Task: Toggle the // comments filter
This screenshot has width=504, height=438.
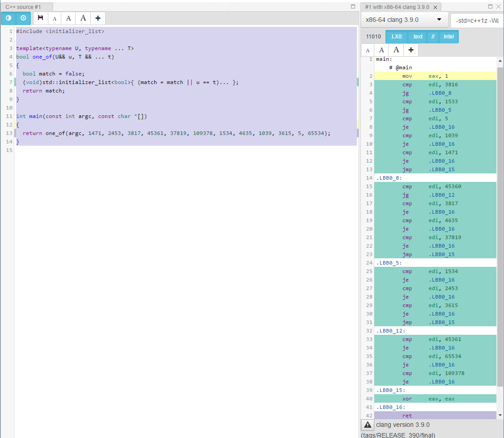Action: tap(433, 37)
